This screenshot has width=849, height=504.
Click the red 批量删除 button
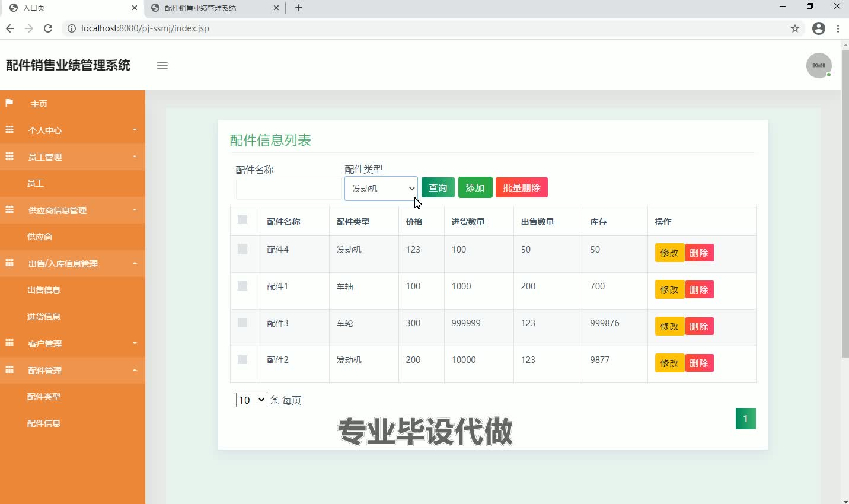point(522,187)
